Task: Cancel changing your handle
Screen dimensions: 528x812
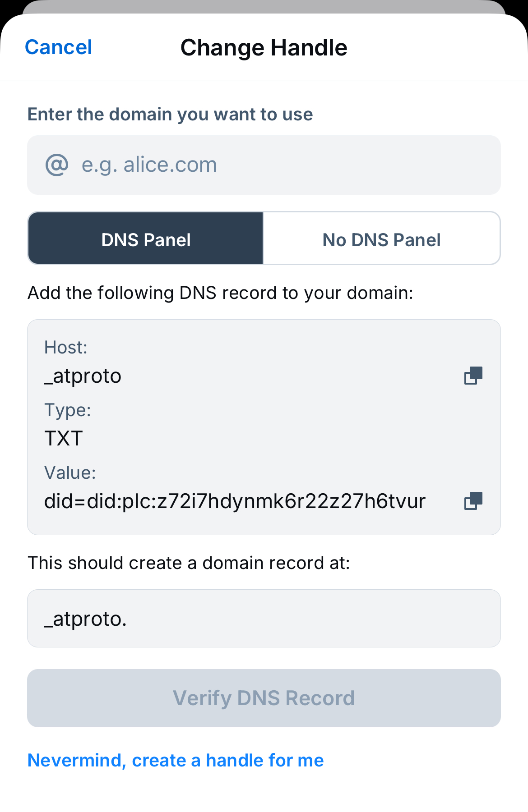Action: 59,47
